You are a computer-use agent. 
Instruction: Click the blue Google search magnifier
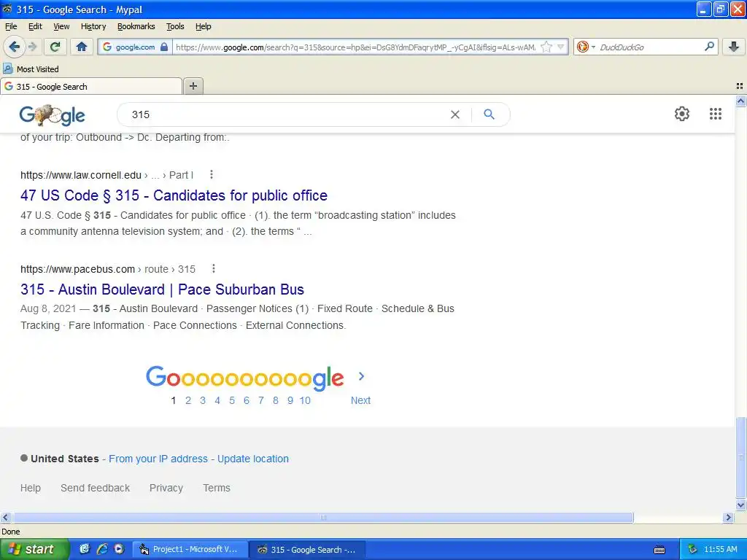click(x=489, y=114)
